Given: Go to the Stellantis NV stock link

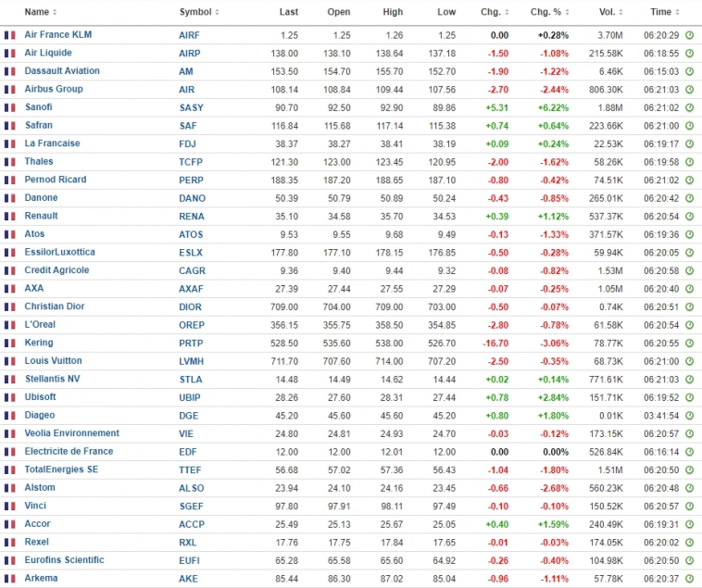Looking at the screenshot, I should [x=53, y=379].
